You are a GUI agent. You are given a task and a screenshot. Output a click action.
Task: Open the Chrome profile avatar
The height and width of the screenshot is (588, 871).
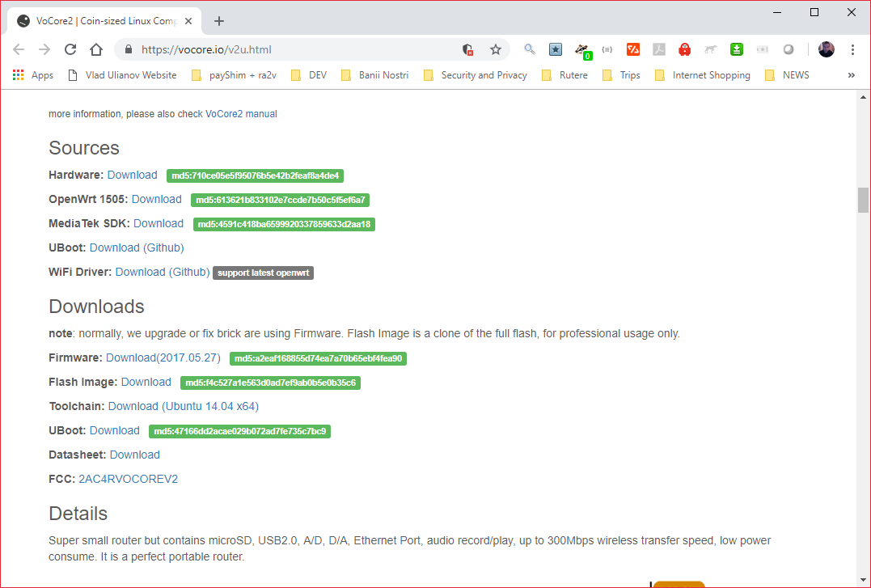[826, 49]
